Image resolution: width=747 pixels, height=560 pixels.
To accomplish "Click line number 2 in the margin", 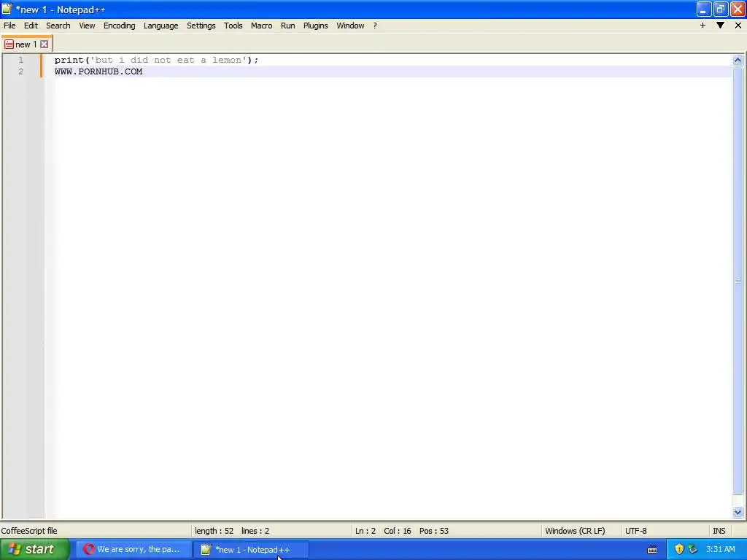I will pos(20,71).
